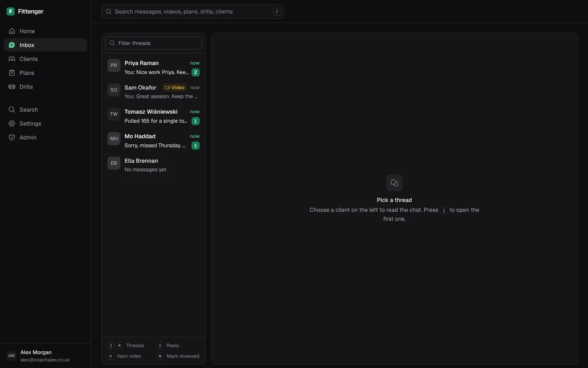Click the Reply shortcut hint

click(168, 346)
